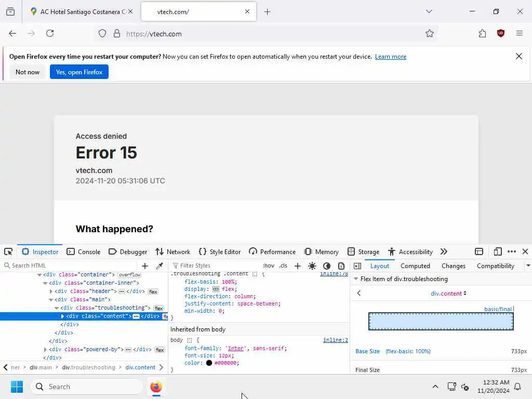This screenshot has width=532, height=399.
Task: Open the inline:78 stylesheet source link
Action: click(334, 273)
